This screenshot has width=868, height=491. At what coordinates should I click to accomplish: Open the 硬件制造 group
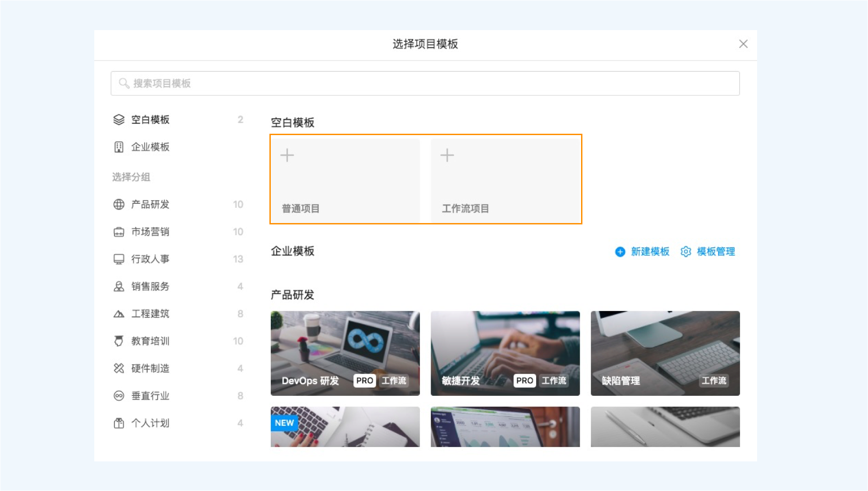[x=178, y=368]
